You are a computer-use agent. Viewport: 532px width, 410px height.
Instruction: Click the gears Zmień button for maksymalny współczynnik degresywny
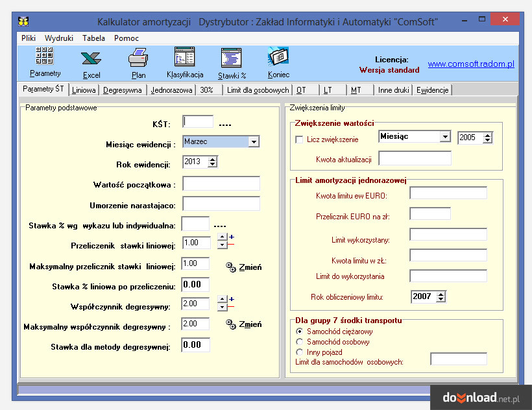(243, 324)
